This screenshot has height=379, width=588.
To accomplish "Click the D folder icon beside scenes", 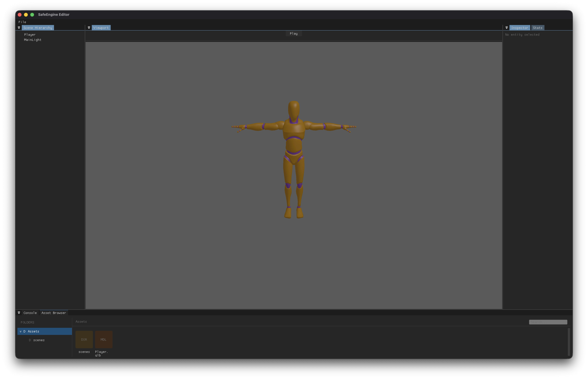I will point(30,340).
